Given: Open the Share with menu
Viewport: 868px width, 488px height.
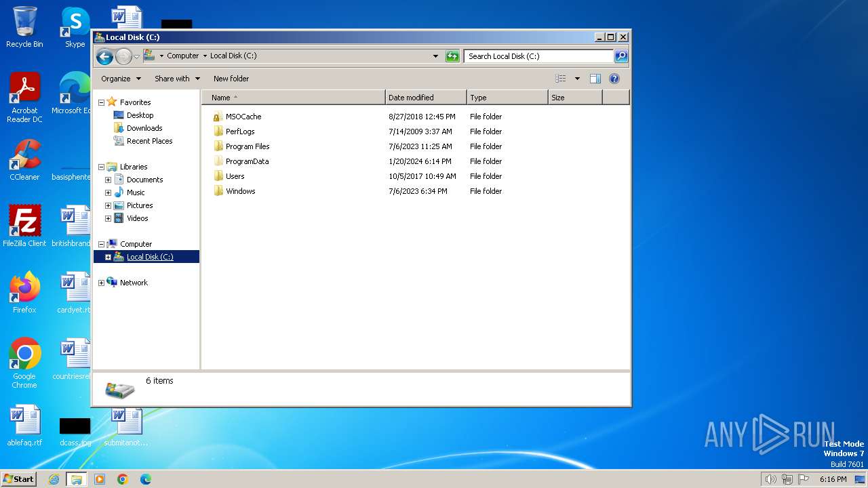Looking at the screenshot, I should coord(178,79).
